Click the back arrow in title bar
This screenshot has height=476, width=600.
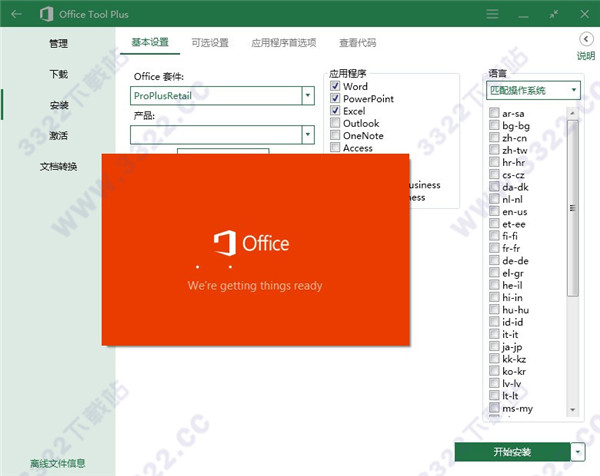tap(16, 15)
